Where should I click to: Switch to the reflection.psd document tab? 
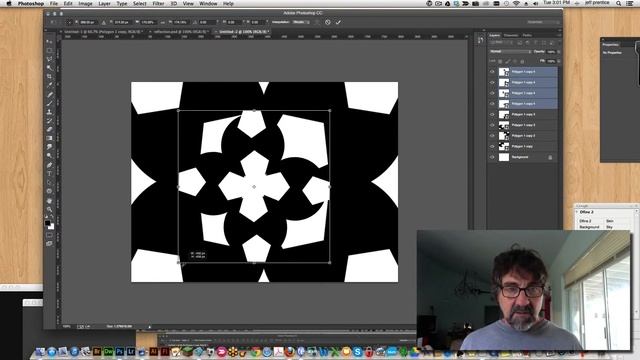181,31
